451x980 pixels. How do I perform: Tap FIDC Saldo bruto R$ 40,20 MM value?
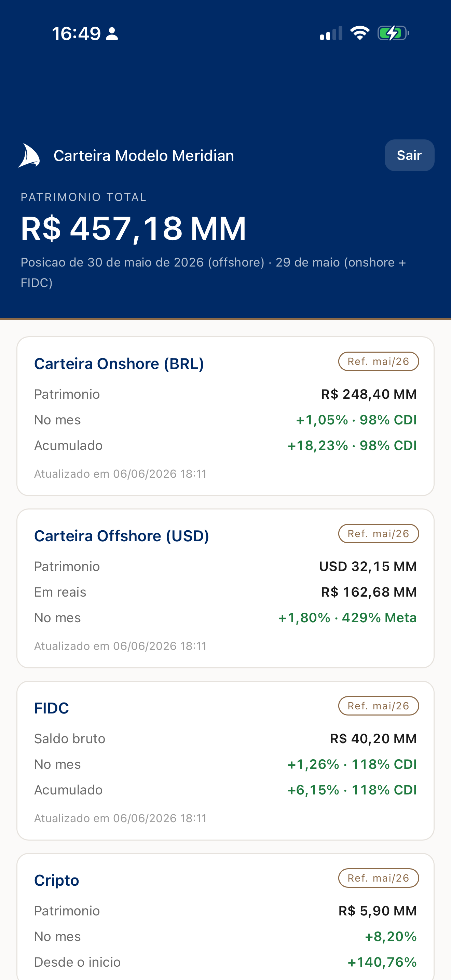[x=373, y=739]
